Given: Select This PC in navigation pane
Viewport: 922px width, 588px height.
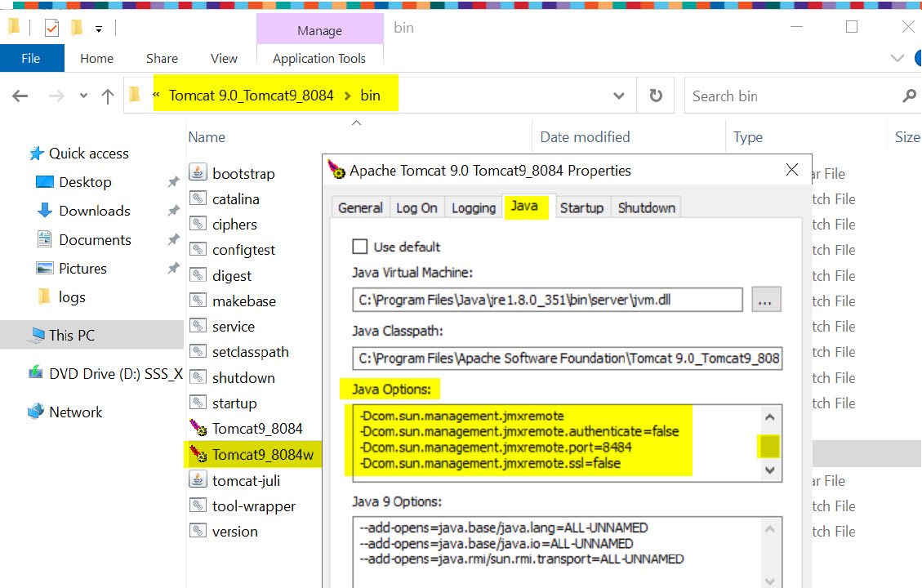Looking at the screenshot, I should 72,335.
